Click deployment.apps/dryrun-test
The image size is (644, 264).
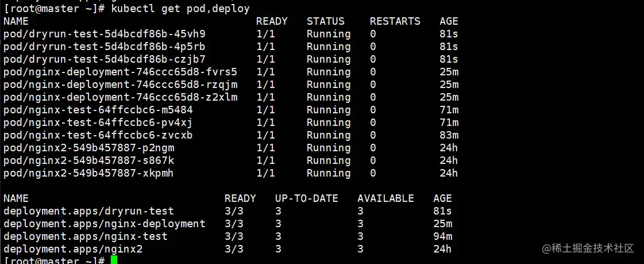click(x=88, y=211)
